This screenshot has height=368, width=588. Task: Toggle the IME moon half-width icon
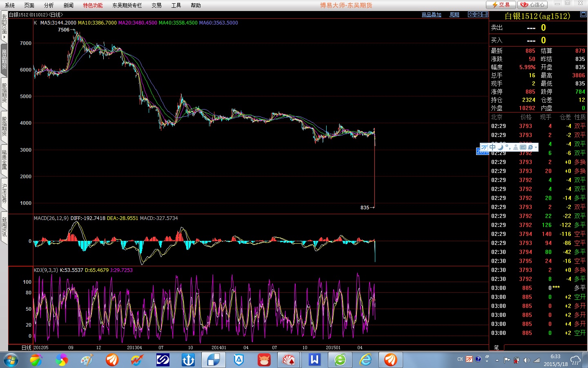[500, 147]
